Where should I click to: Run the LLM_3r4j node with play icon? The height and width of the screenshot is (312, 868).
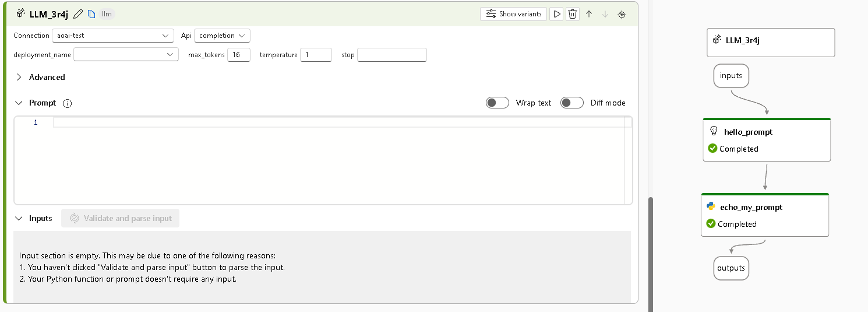coord(557,14)
